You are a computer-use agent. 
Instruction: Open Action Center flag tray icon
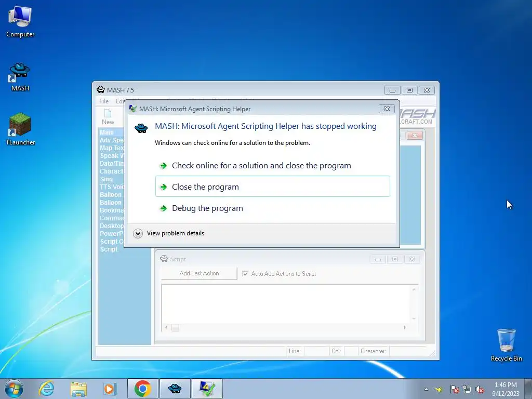455,390
